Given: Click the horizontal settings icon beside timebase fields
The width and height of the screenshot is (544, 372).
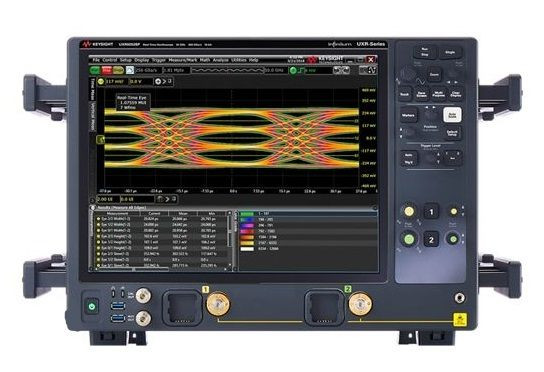Looking at the screenshot, I should pos(159,199).
